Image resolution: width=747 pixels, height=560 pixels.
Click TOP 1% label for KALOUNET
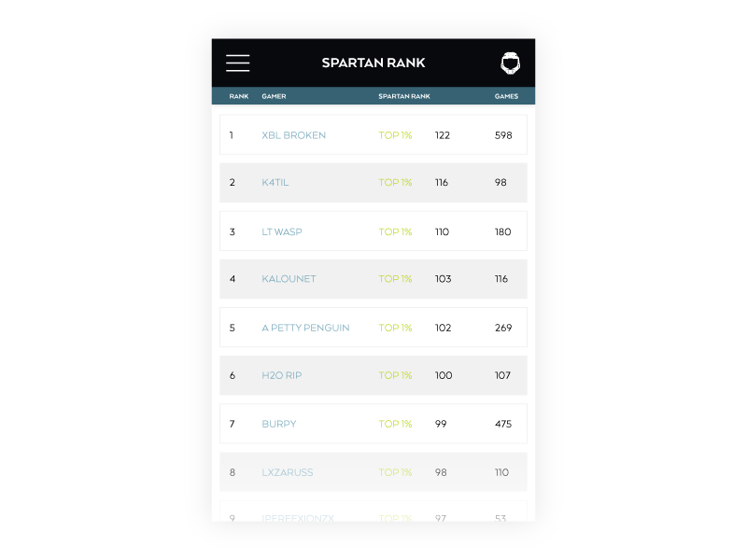pos(395,279)
